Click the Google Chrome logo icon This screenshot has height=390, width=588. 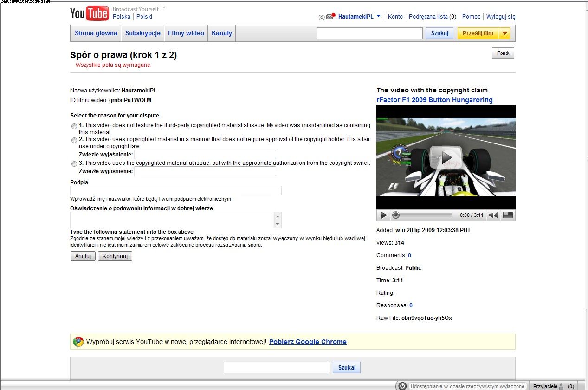pyautogui.click(x=78, y=342)
